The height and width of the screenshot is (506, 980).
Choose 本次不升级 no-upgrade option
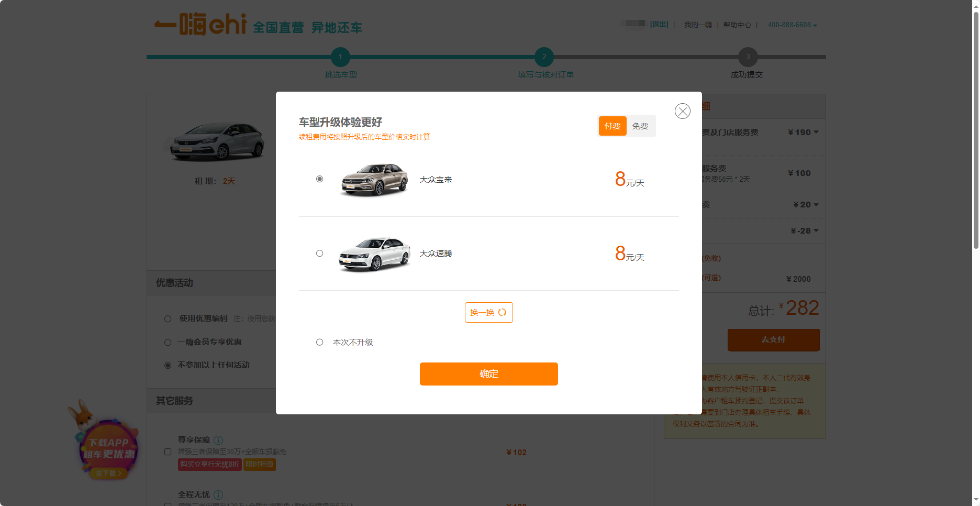tap(319, 342)
